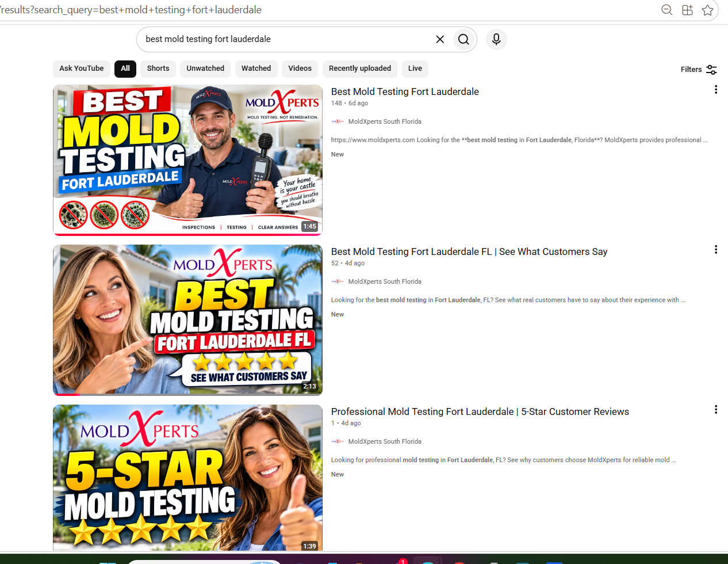Select the Recently uploaded filter chip
Screen dimensions: 728x564
click(360, 68)
